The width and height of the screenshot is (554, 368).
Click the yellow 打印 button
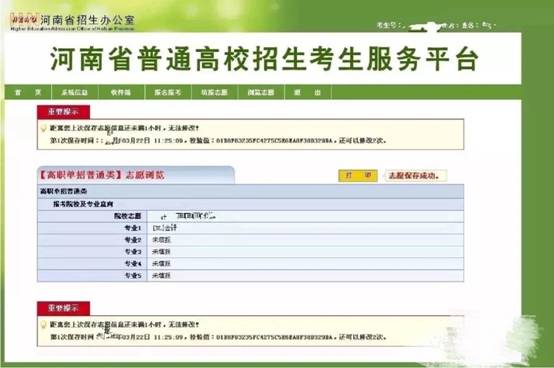tap(358, 176)
